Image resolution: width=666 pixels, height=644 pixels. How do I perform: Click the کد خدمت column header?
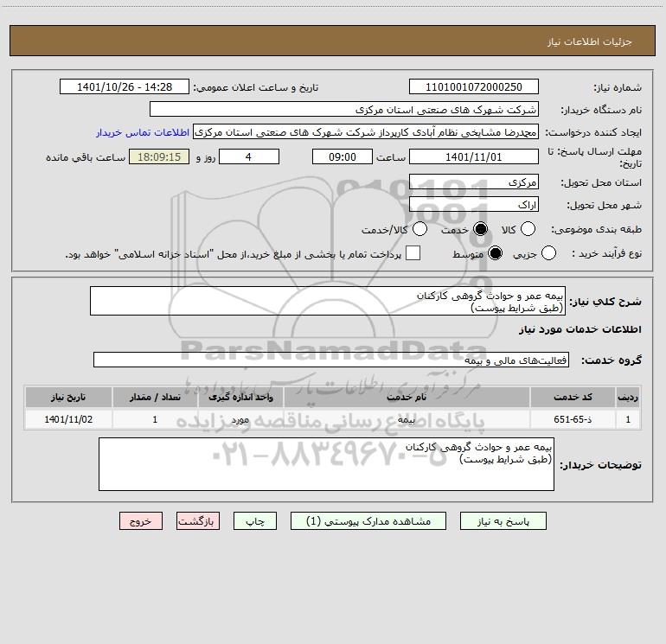[572, 398]
